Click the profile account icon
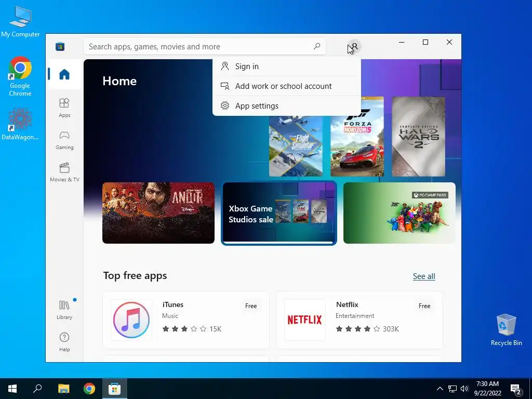The image size is (532, 399). pyautogui.click(x=354, y=46)
